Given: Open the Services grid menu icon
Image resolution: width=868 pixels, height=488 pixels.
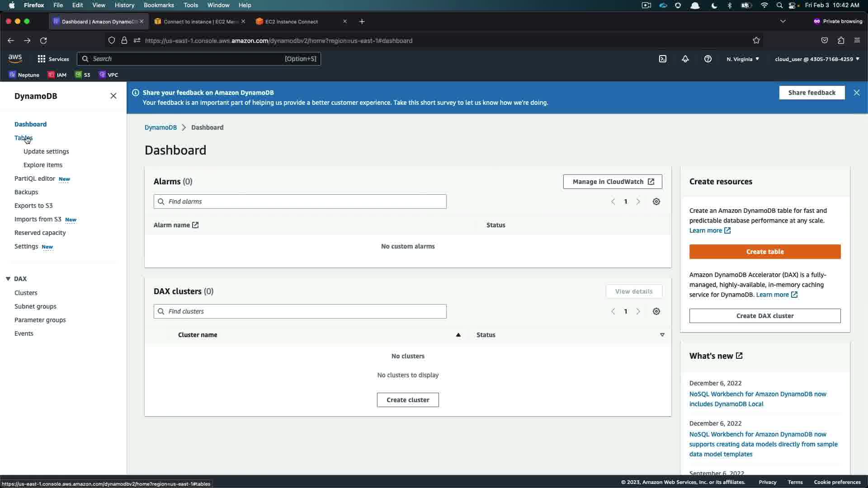Looking at the screenshot, I should pyautogui.click(x=42, y=59).
